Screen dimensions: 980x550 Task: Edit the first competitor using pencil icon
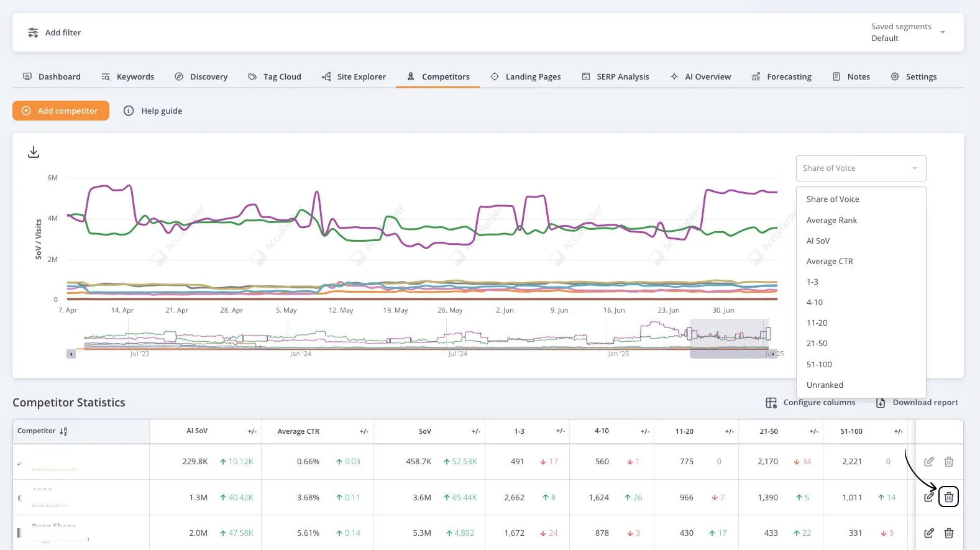928,462
